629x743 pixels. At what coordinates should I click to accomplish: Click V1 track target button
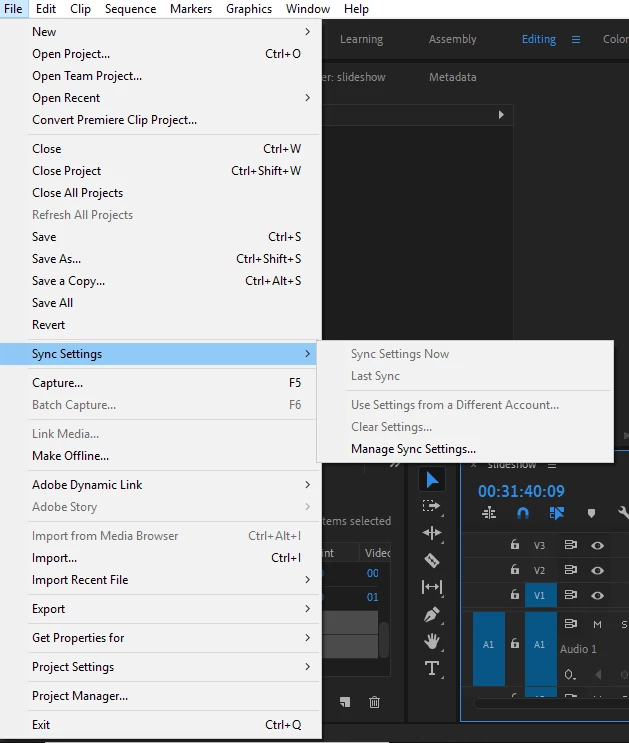click(x=540, y=595)
